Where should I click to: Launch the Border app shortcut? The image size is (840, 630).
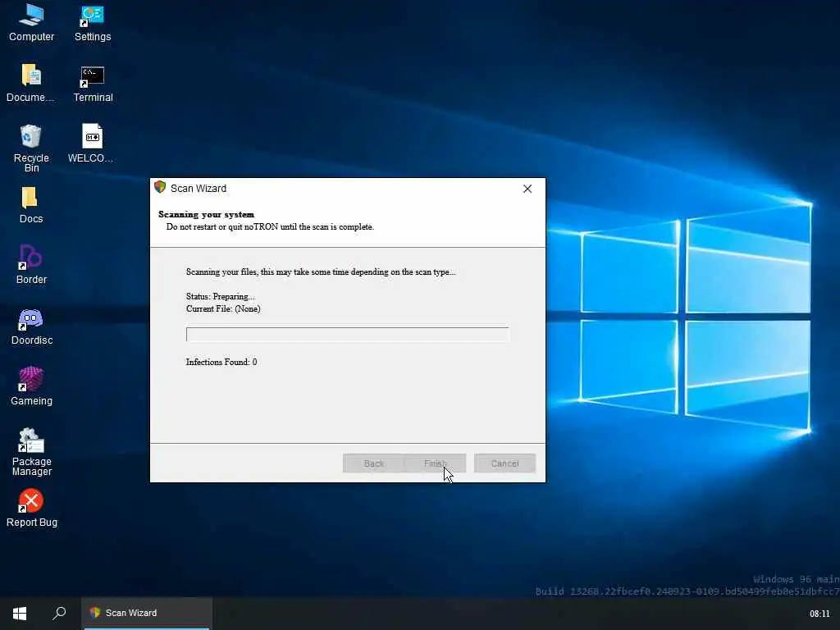pyautogui.click(x=31, y=265)
